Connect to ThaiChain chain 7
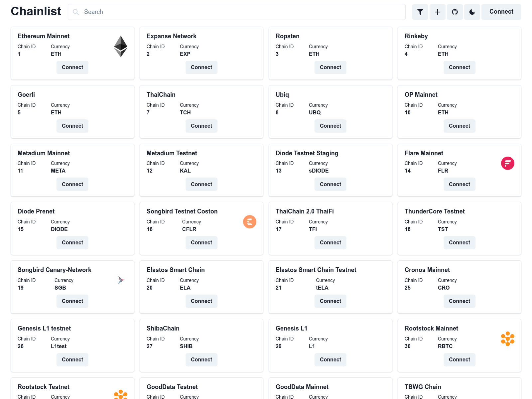 tap(201, 126)
